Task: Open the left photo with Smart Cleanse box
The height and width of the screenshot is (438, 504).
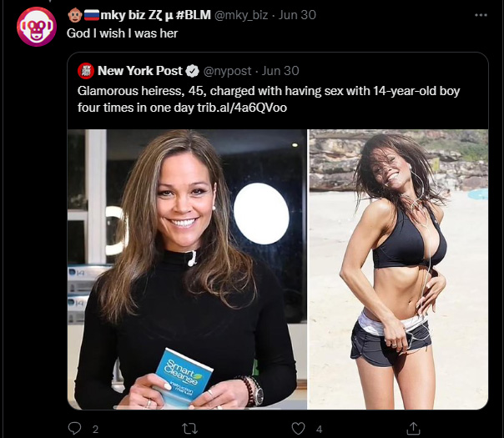Action: point(187,269)
